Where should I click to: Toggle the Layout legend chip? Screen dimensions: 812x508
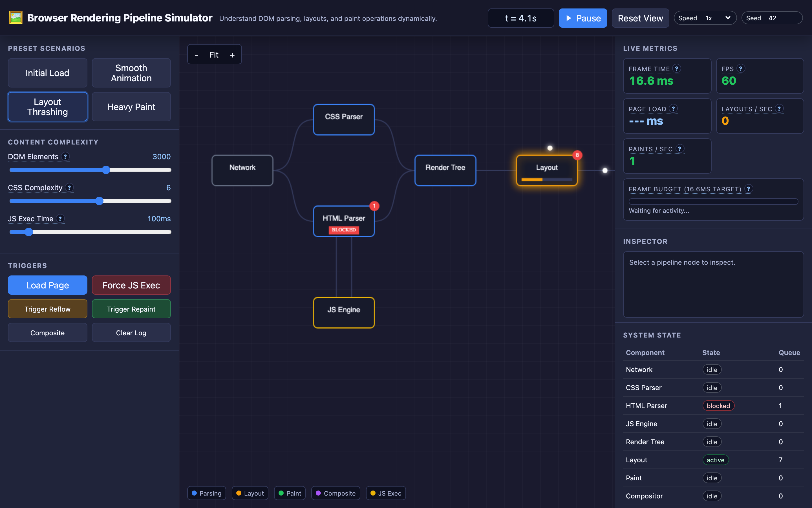250,493
